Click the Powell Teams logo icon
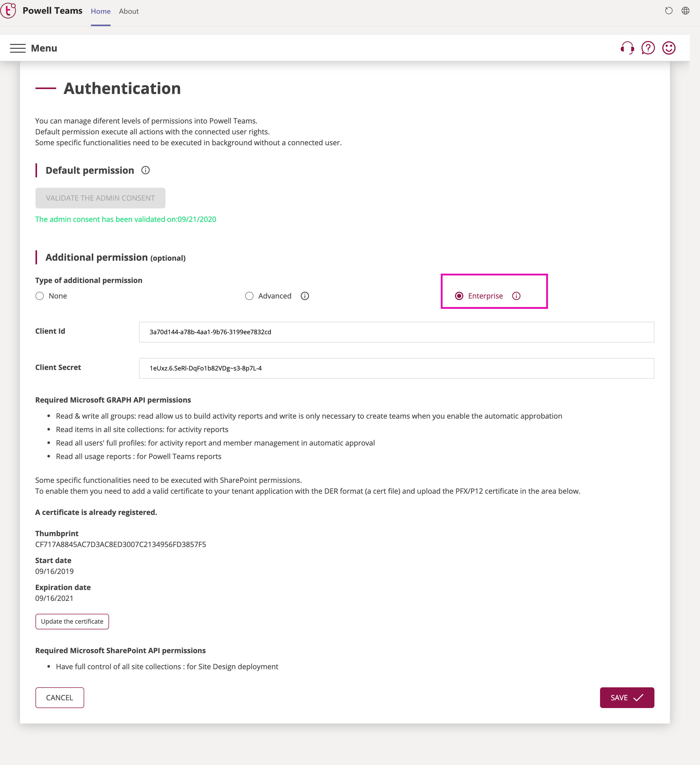Screen dimensions: 700x765 coord(8,10)
